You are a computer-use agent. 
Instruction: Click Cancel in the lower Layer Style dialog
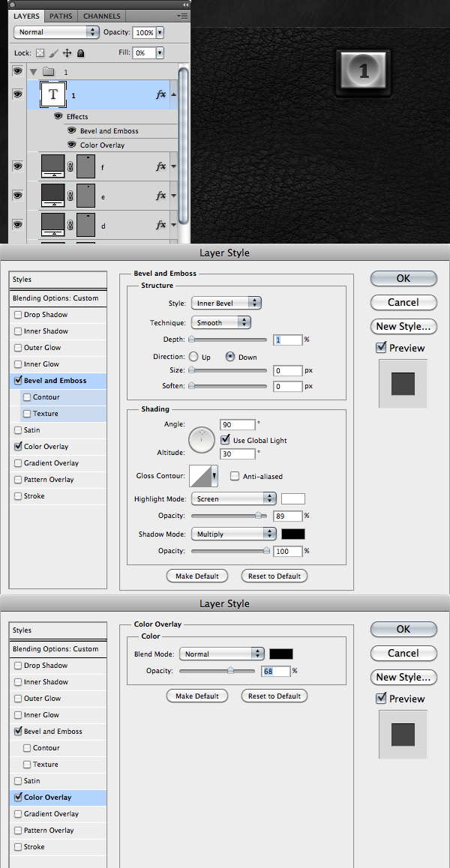point(403,653)
